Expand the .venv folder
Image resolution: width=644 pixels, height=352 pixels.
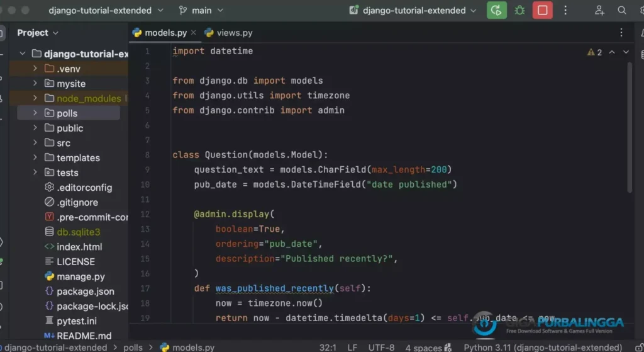(x=35, y=68)
